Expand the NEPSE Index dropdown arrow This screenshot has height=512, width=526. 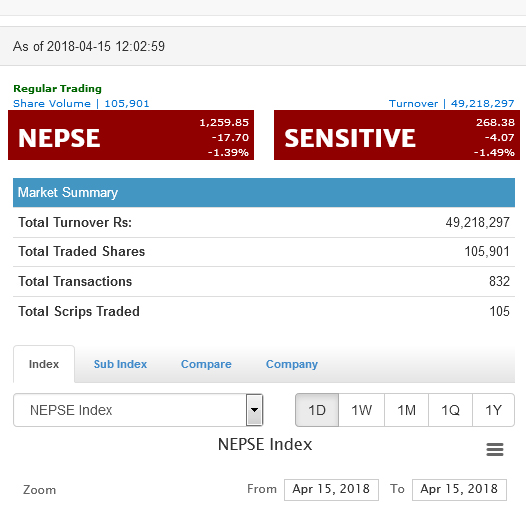click(254, 410)
